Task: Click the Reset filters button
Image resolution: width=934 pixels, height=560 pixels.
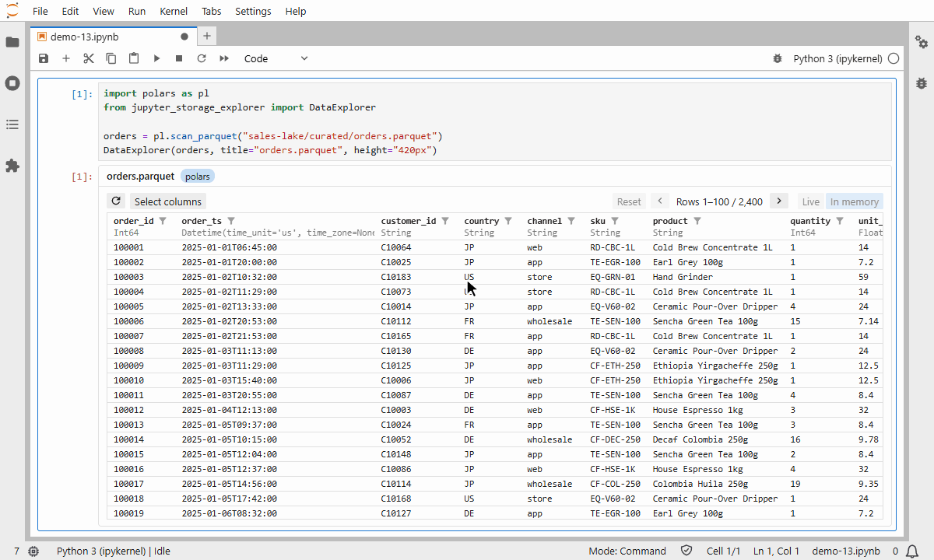Action: coord(629,201)
